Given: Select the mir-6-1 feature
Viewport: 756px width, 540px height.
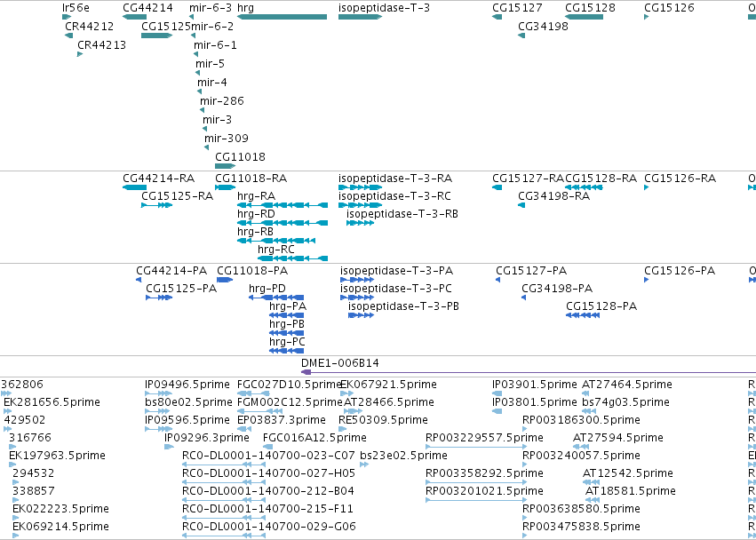Looking at the screenshot, I should click(196, 54).
